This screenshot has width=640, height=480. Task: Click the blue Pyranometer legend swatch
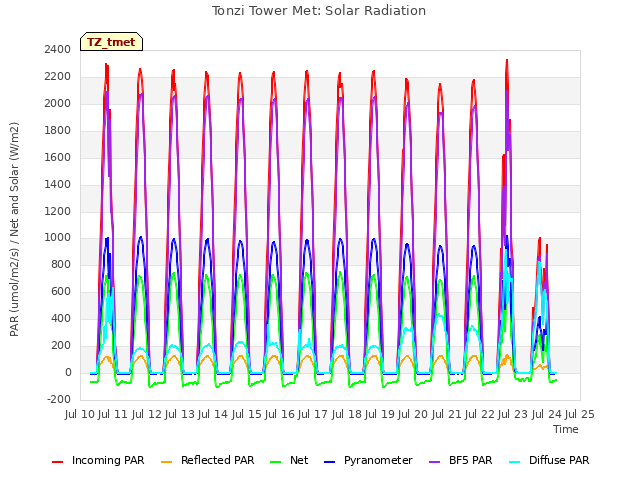pos(329,462)
